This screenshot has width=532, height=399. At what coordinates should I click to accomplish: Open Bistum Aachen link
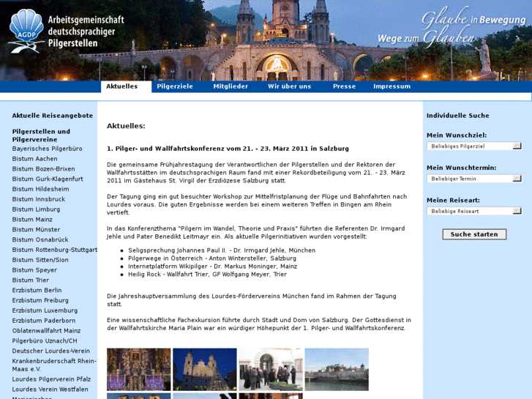click(34, 159)
